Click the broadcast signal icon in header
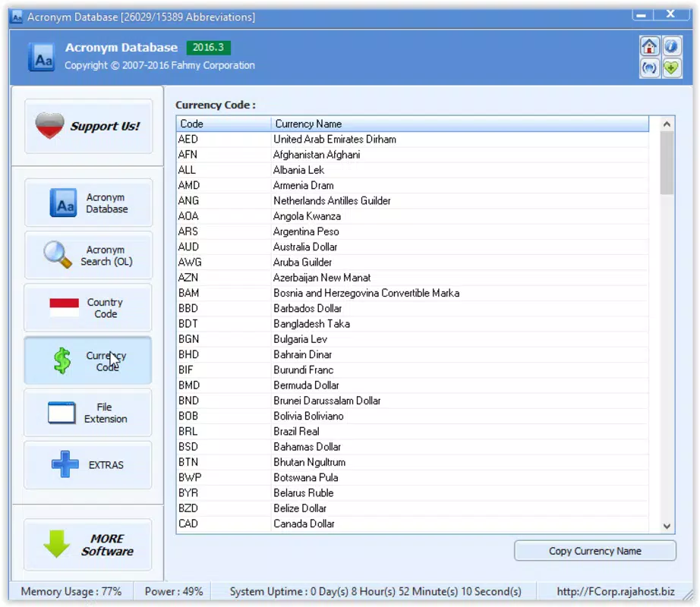Screen dimensions: 700x607 point(649,68)
